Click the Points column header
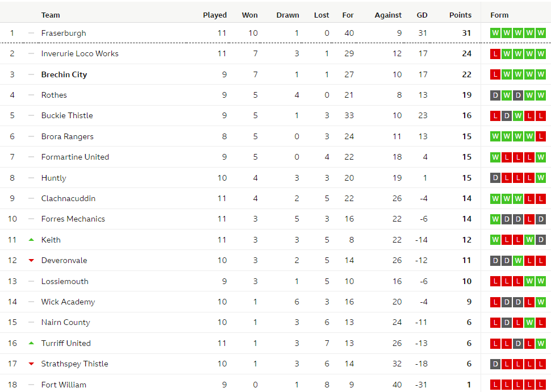This screenshot has width=551, height=392. pos(460,15)
